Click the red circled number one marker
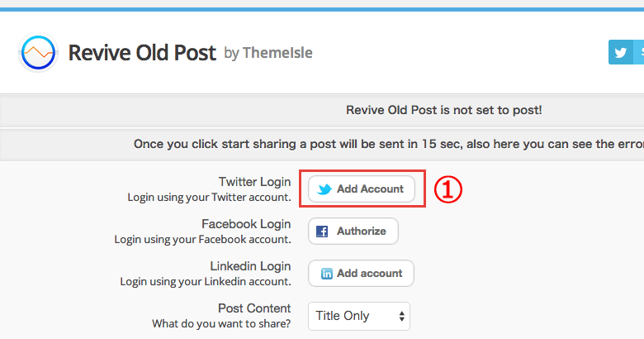The height and width of the screenshot is (339, 644). (x=448, y=189)
